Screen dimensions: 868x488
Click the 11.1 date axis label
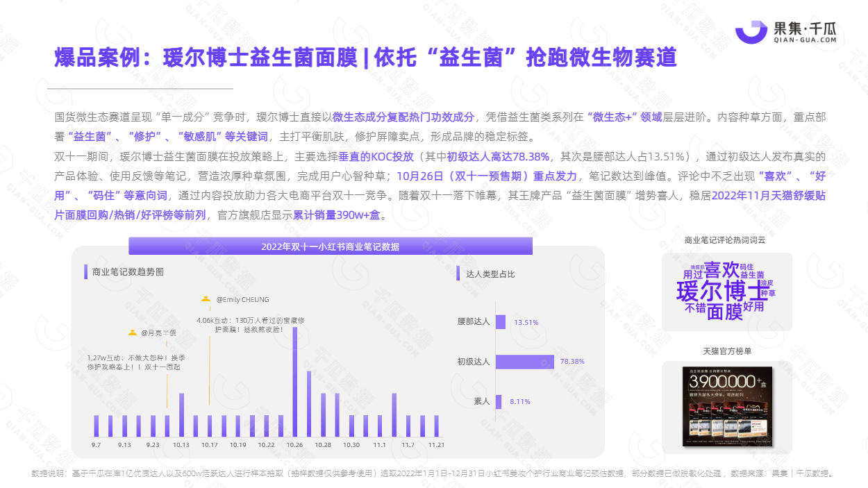pos(379,444)
